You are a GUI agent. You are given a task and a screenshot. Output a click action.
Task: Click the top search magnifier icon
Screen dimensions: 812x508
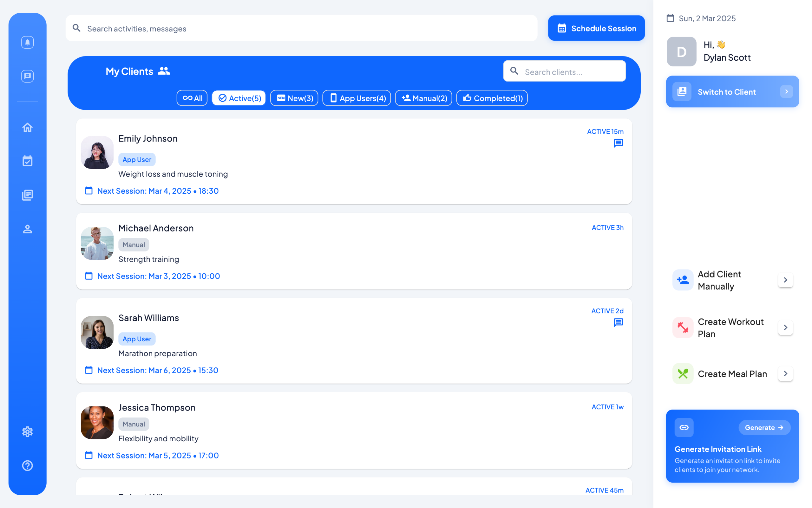(x=76, y=28)
